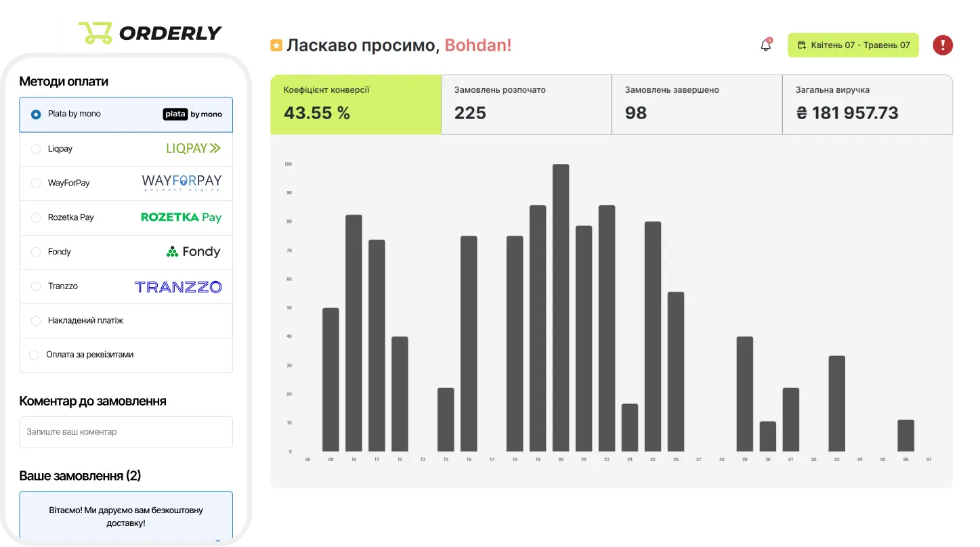Click the LiqPay logo
980x547 pixels.
click(194, 148)
